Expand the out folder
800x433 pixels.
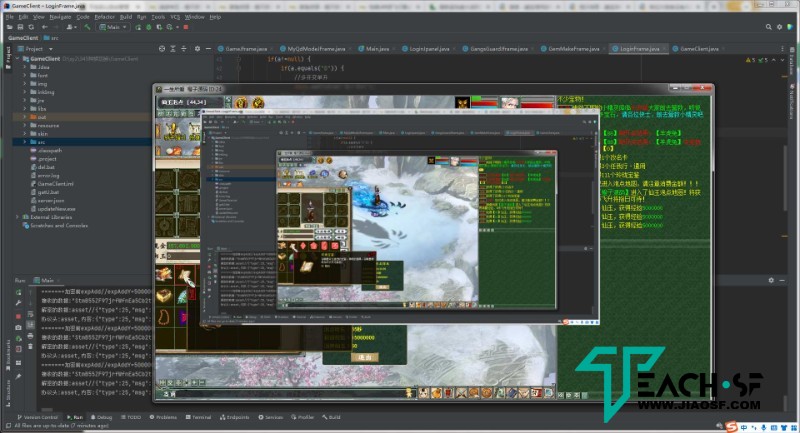pos(24,117)
